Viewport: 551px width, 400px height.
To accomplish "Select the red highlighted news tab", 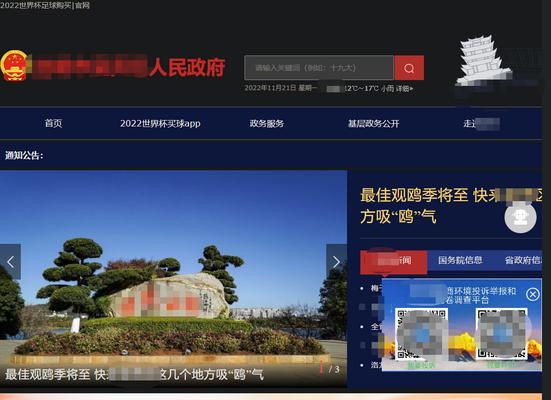I will click(x=394, y=261).
